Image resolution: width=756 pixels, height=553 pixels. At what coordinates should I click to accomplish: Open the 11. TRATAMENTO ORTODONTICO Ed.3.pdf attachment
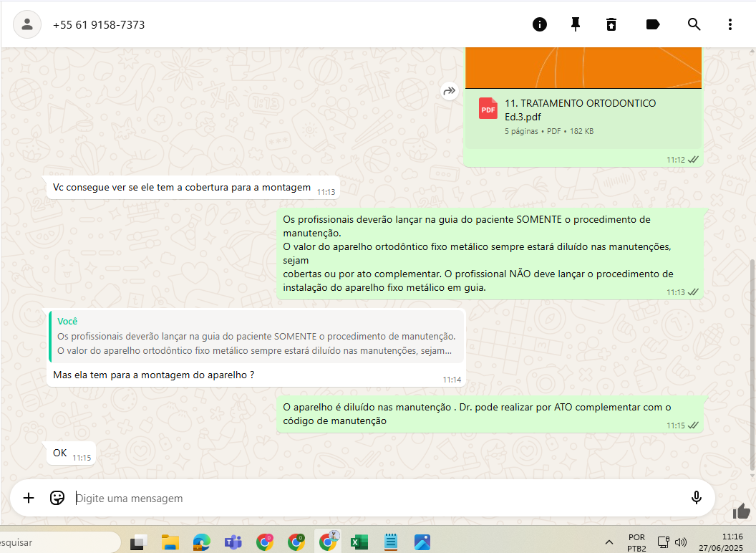[x=583, y=118]
